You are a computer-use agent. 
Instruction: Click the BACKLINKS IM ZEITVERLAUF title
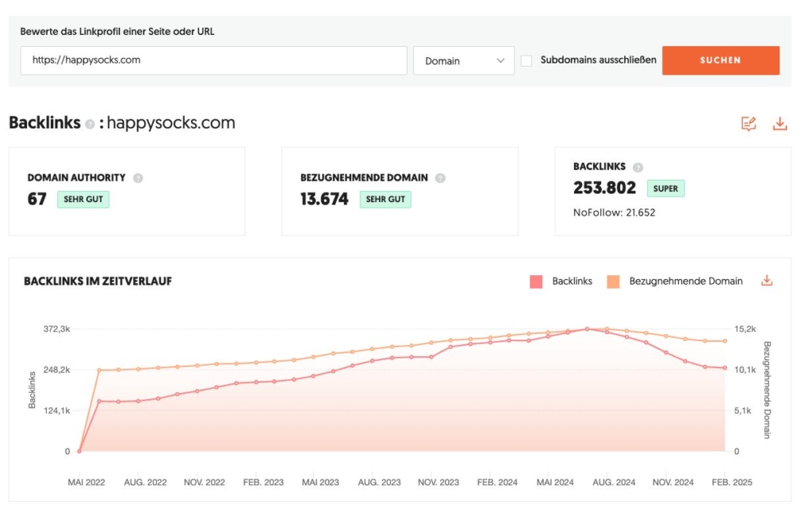(x=98, y=281)
